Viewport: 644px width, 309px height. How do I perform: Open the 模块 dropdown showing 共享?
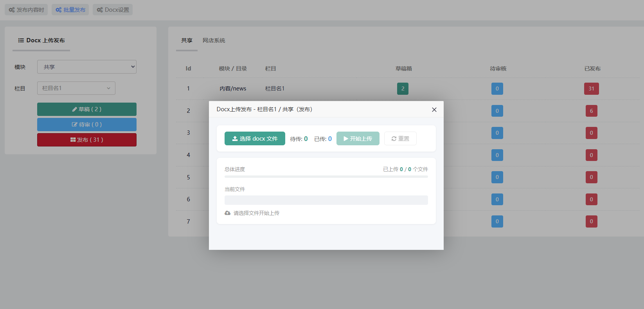87,67
